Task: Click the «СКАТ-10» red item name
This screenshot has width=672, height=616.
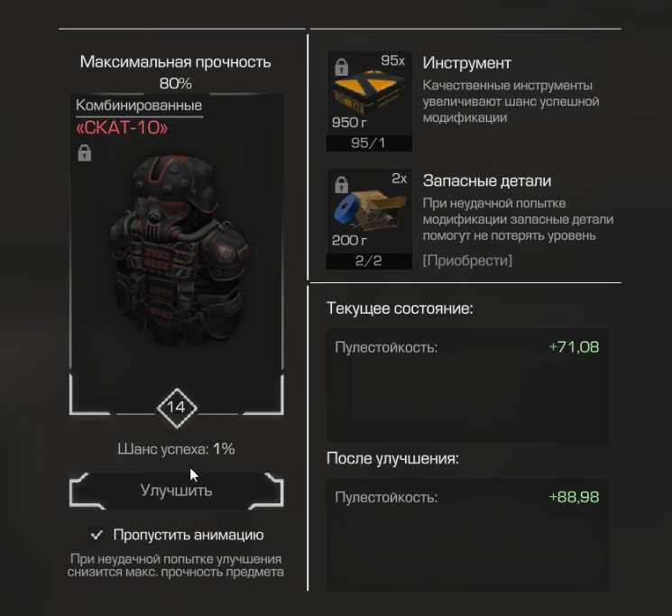Action: [122, 128]
